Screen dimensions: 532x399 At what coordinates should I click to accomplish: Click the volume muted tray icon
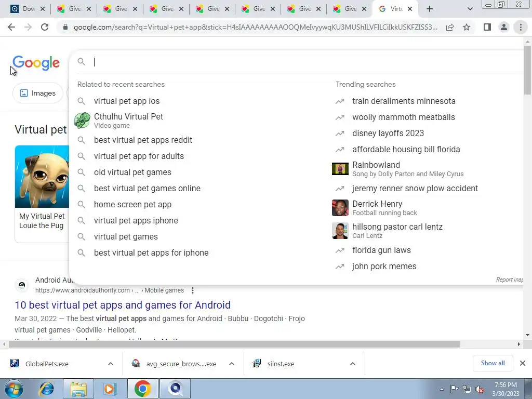(480, 390)
